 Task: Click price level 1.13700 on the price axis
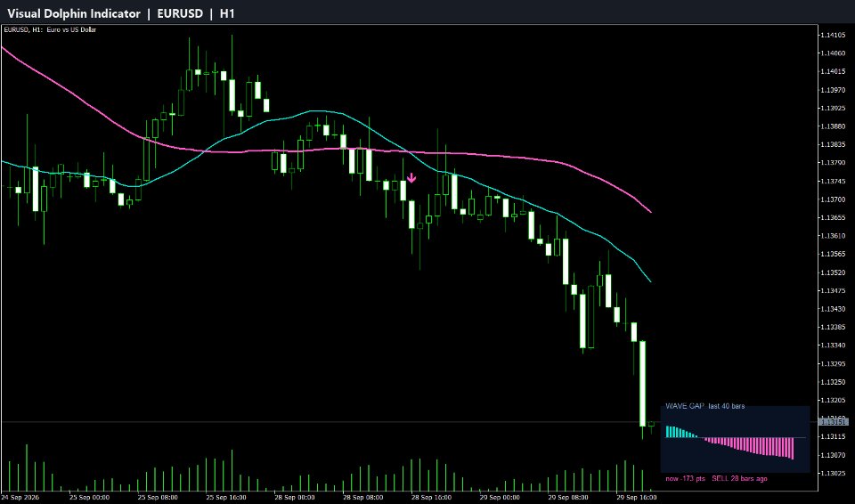832,199
